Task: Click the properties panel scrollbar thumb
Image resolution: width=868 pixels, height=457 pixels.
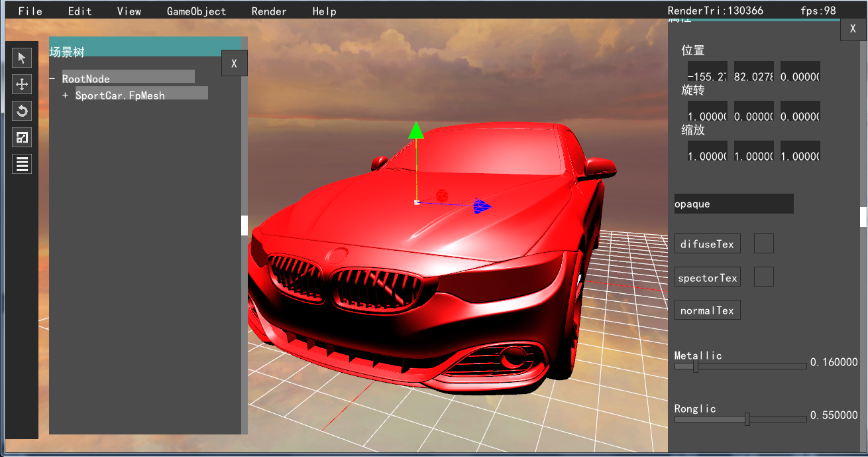Action: coord(863,216)
